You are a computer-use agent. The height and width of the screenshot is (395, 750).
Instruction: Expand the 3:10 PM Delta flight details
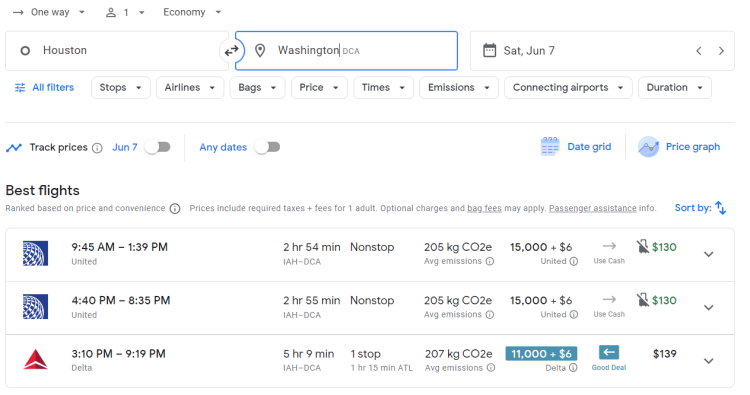tap(709, 361)
